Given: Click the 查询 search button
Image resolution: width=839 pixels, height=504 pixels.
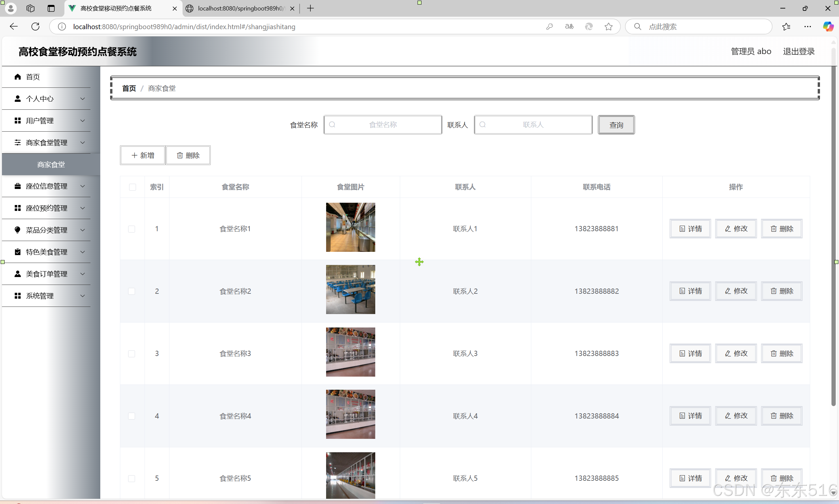Looking at the screenshot, I should pyautogui.click(x=616, y=125).
